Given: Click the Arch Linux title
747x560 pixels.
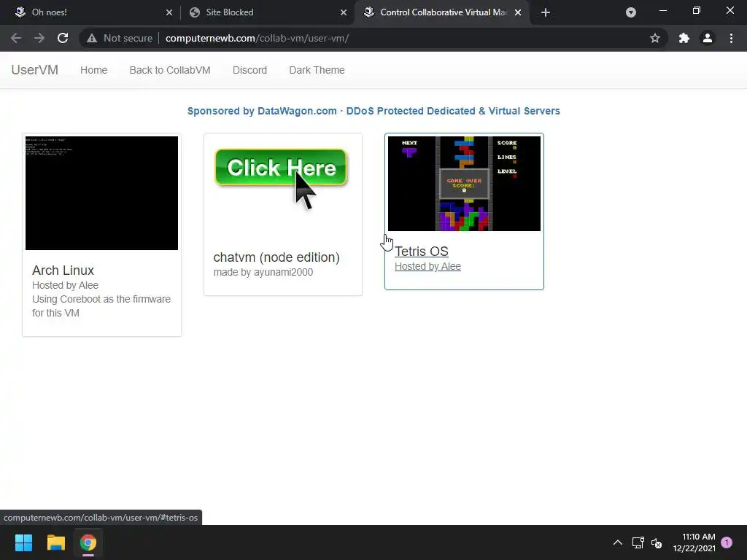Looking at the screenshot, I should tap(63, 271).
